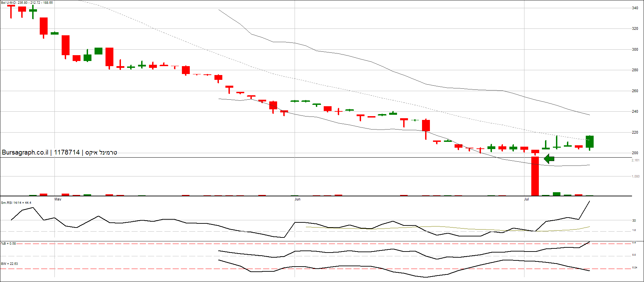This screenshot has width=644, height=282.
Task: Click the 0.0 level on %B axis
Action: pyautogui.click(x=634, y=255)
